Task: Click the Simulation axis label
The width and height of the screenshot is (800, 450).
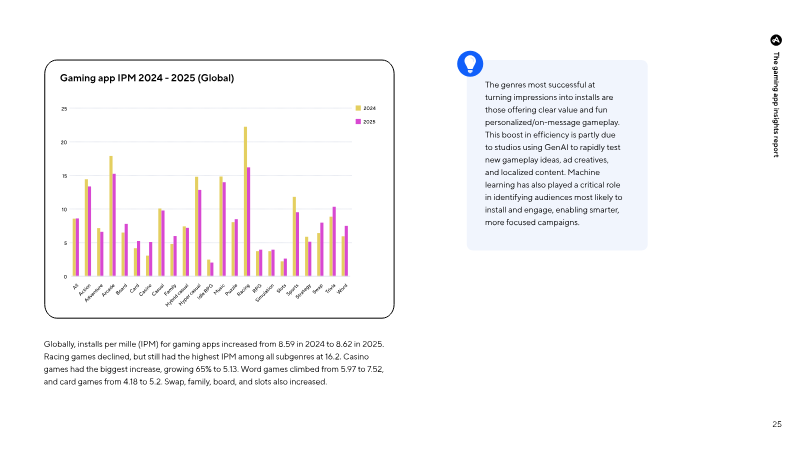Action: pos(265,293)
